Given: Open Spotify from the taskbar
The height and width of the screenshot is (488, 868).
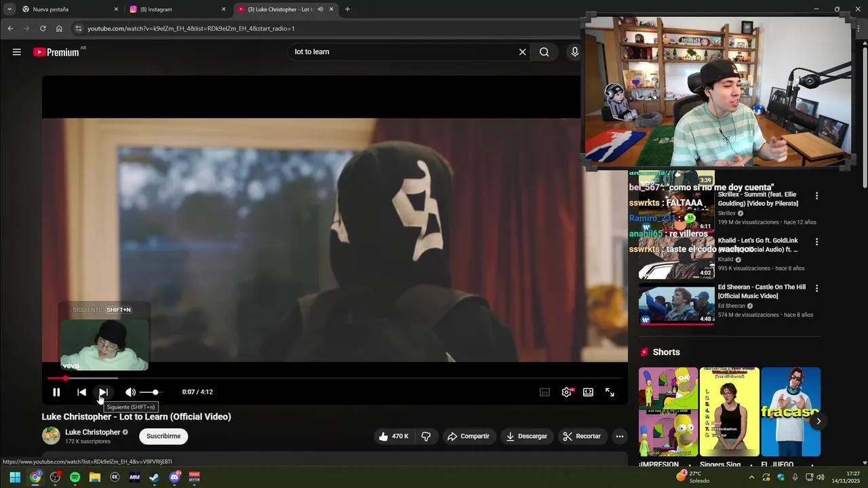Looking at the screenshot, I should tap(75, 477).
